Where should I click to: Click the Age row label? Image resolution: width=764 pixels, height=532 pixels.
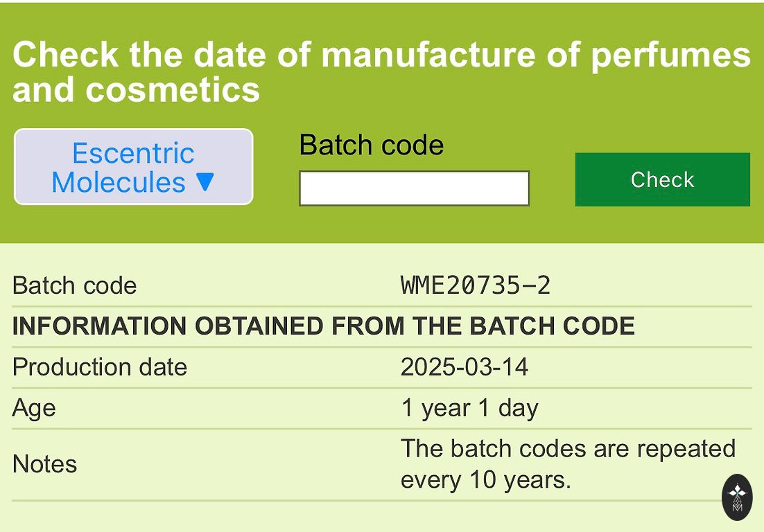coord(34,408)
